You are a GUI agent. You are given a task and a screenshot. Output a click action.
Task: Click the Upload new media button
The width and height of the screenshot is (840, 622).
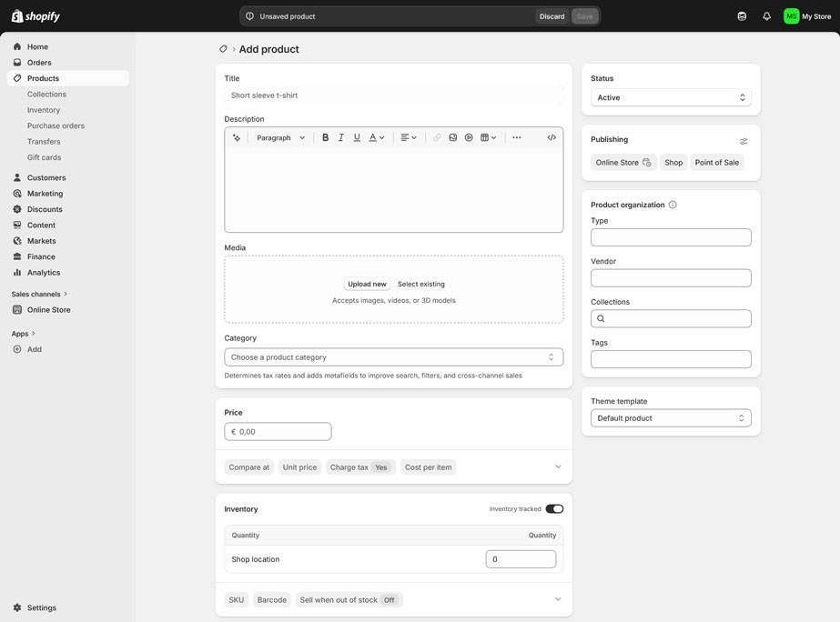(x=366, y=284)
